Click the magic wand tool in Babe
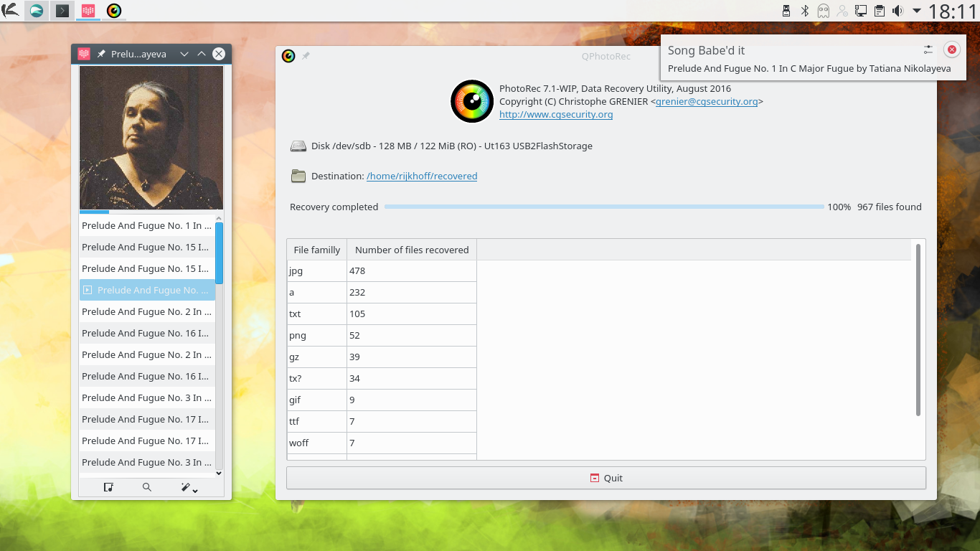 pos(185,487)
